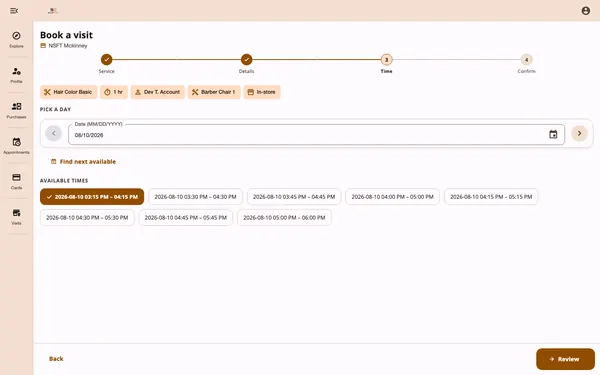Click the logo in the top bar
This screenshot has height=375, width=600.
53,11
